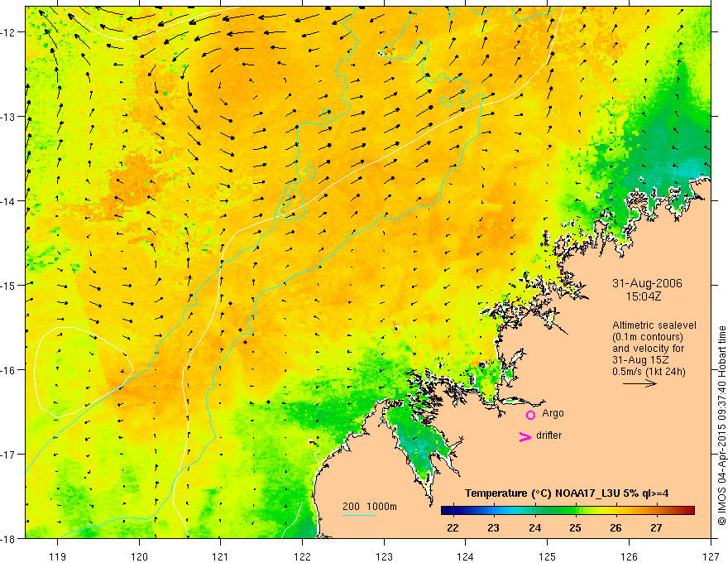Click the 23 label under color bar
This screenshot has height=563, width=728.
[494, 528]
